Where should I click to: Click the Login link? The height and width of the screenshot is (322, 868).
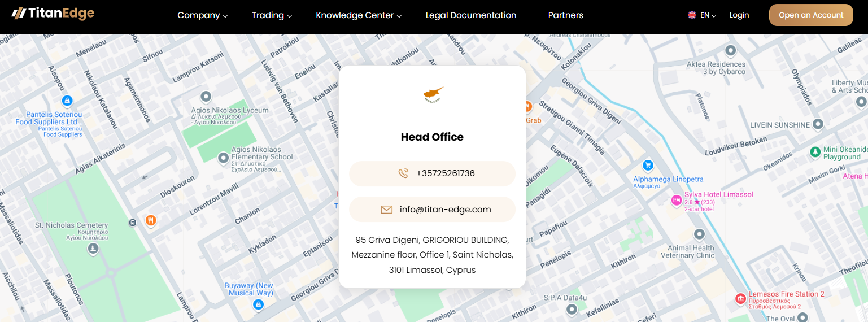coord(739,15)
